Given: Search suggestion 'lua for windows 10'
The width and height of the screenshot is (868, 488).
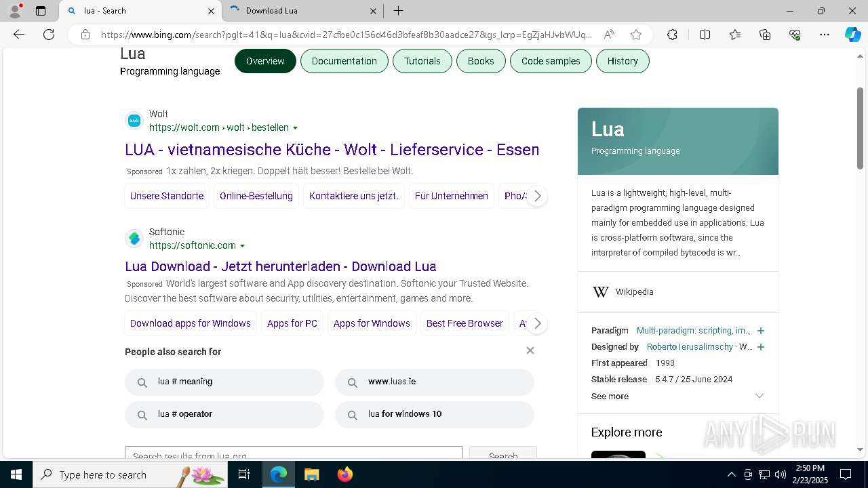Looking at the screenshot, I should [x=435, y=415].
